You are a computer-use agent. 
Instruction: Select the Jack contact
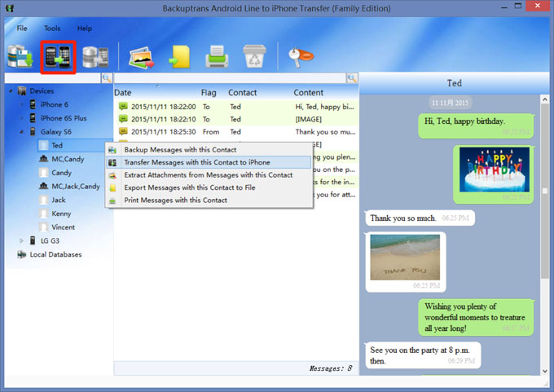click(59, 200)
